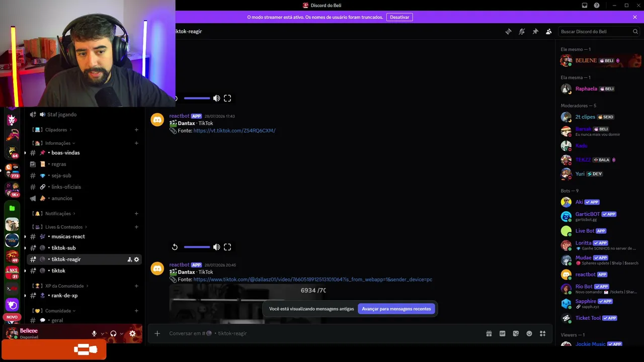
Task: Open the GIF picker
Action: click(502, 333)
